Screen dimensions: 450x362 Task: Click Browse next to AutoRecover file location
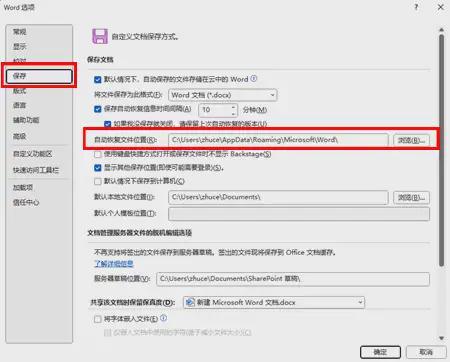411,140
